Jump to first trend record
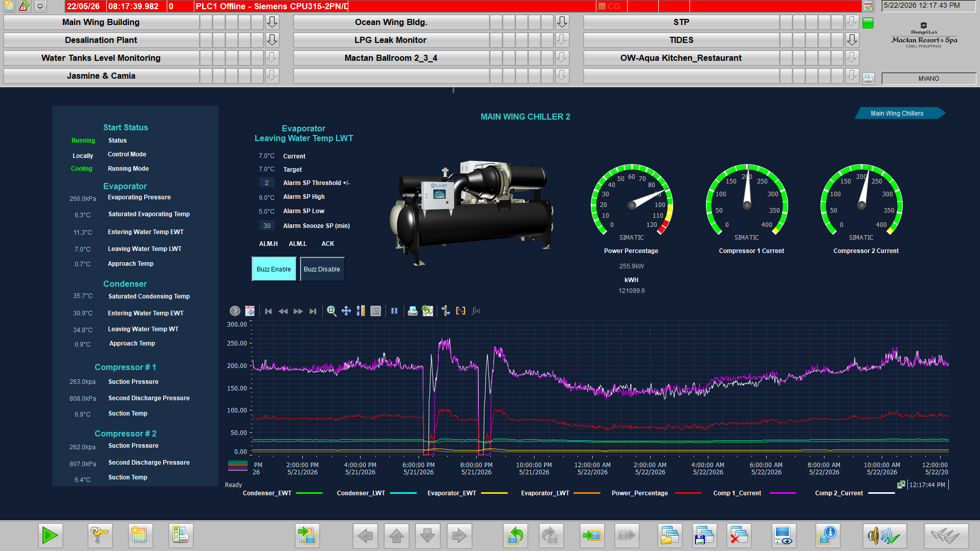 (x=269, y=311)
